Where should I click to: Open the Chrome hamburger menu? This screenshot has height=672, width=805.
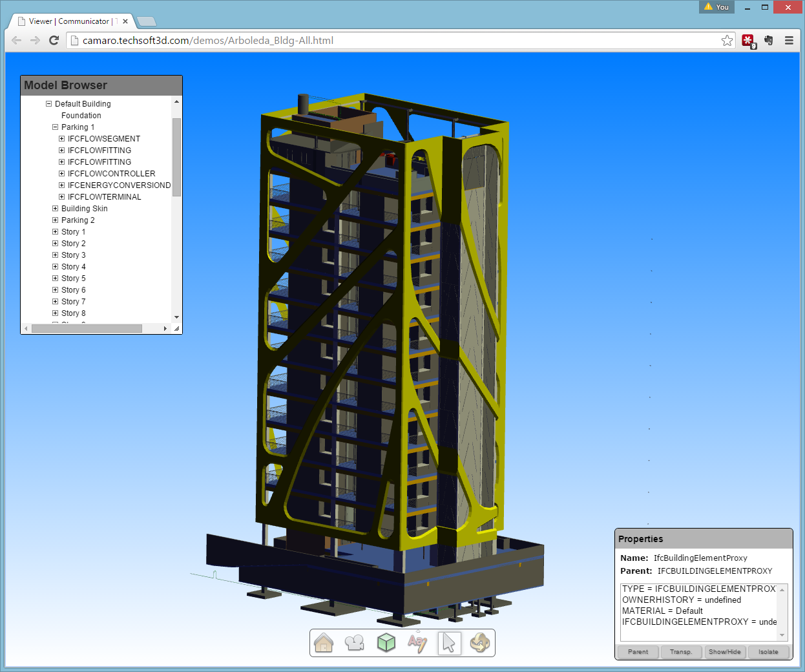[789, 41]
